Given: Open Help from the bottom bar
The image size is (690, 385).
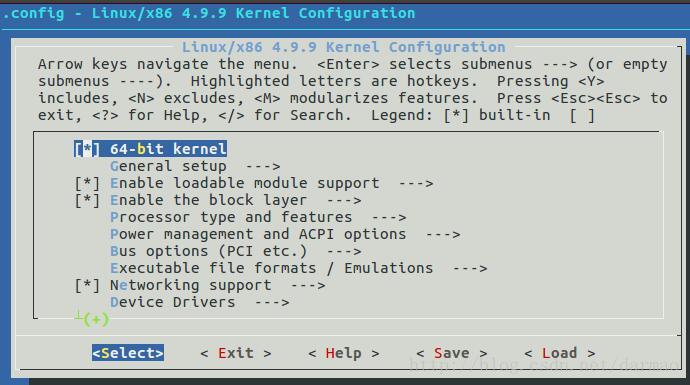Looking at the screenshot, I should point(344,353).
